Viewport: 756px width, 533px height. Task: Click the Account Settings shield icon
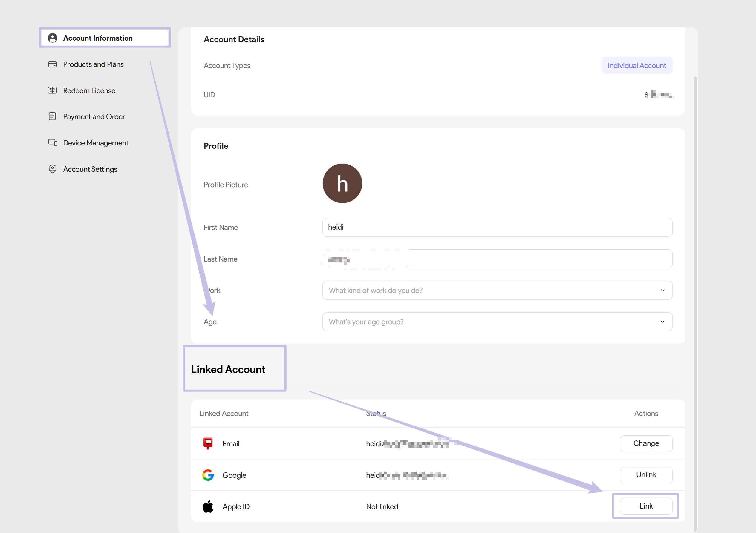click(52, 169)
